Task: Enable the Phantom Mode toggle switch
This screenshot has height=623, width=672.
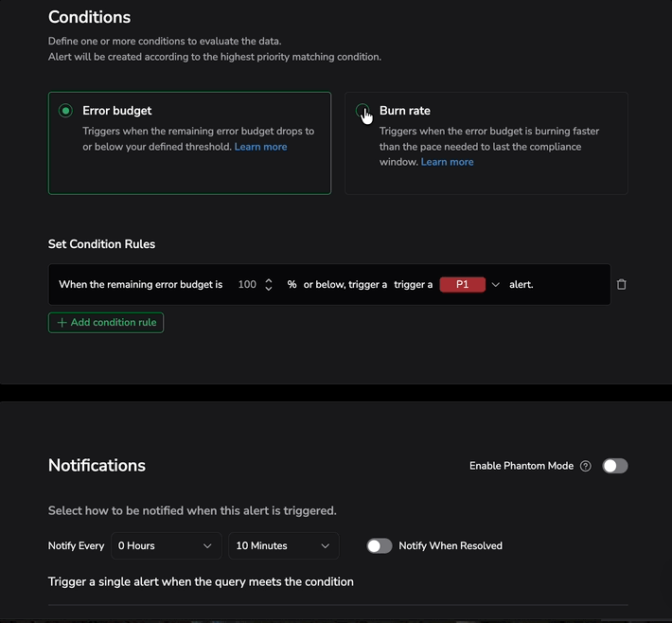Action: pyautogui.click(x=615, y=466)
